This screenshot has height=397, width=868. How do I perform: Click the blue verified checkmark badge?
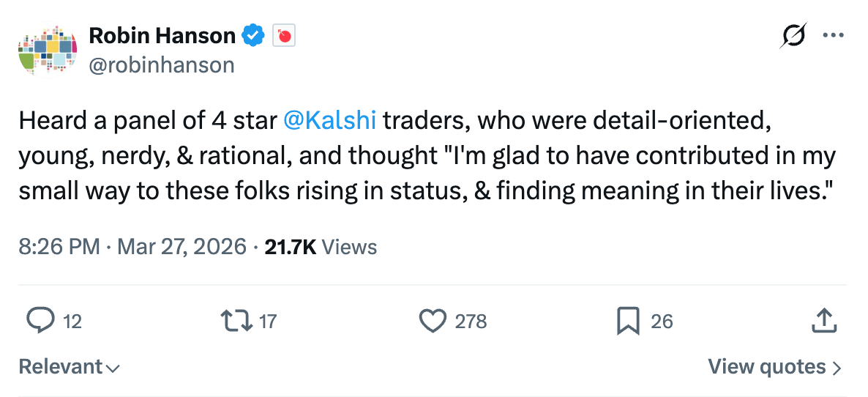(x=254, y=34)
